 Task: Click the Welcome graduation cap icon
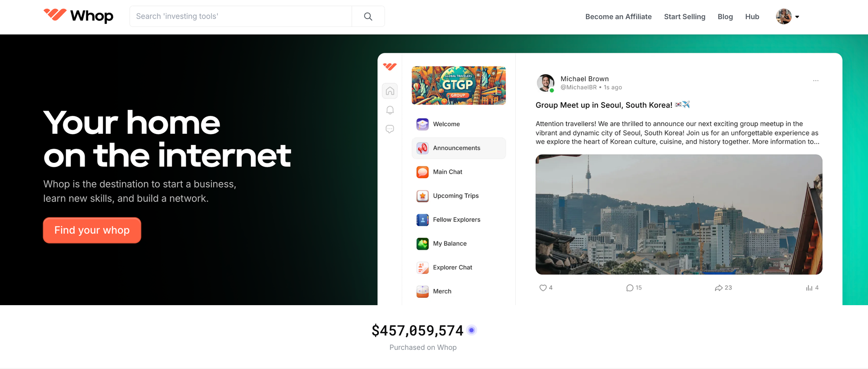coord(423,124)
